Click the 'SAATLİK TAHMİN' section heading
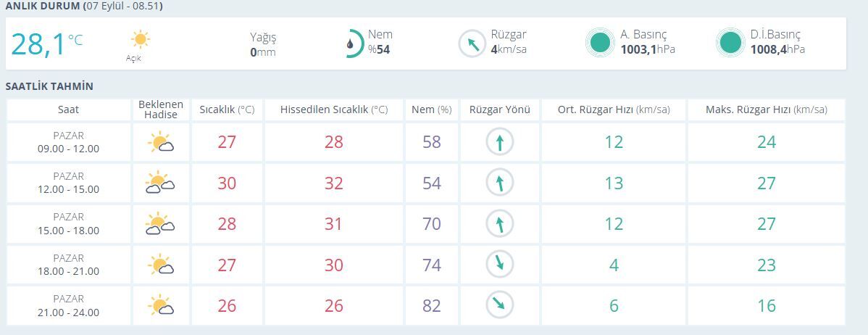Viewport: 868px width, 335px height. [x=49, y=86]
